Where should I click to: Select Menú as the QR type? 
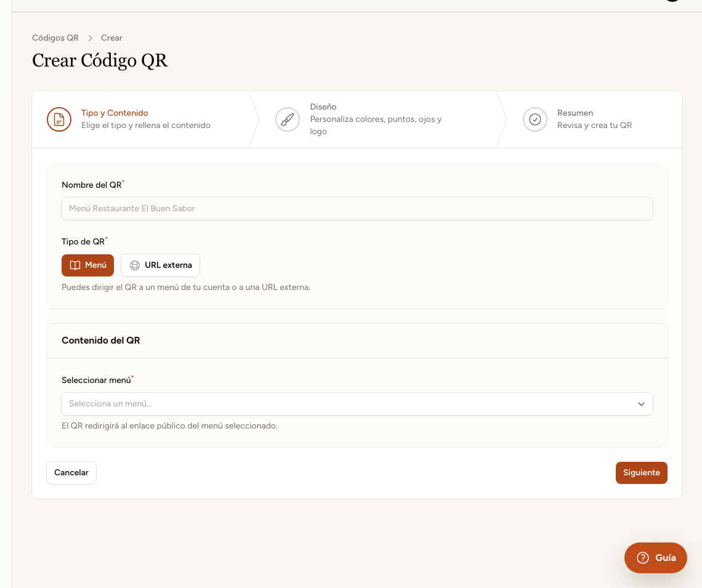point(87,265)
